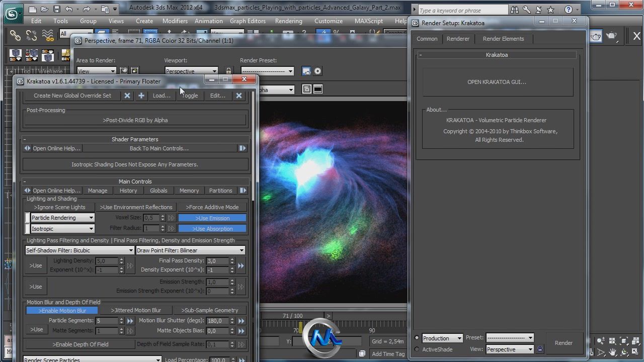Viewport: 644px width, 362px height.
Task: Disable the Enable Motion Blur toggle
Action: (62, 311)
